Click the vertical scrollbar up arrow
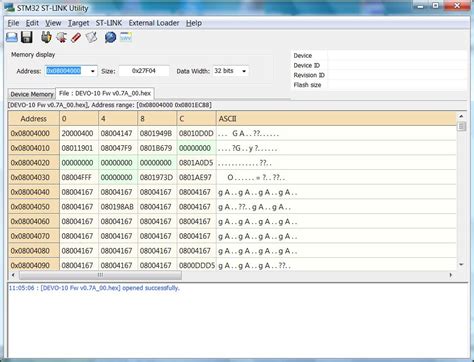 click(461, 116)
